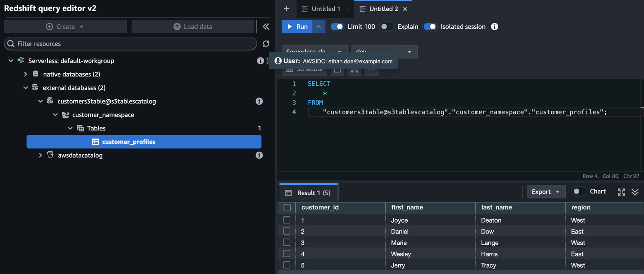Image resolution: width=644 pixels, height=274 pixels.
Task: Open Isolated session info icon
Action: pos(495,27)
